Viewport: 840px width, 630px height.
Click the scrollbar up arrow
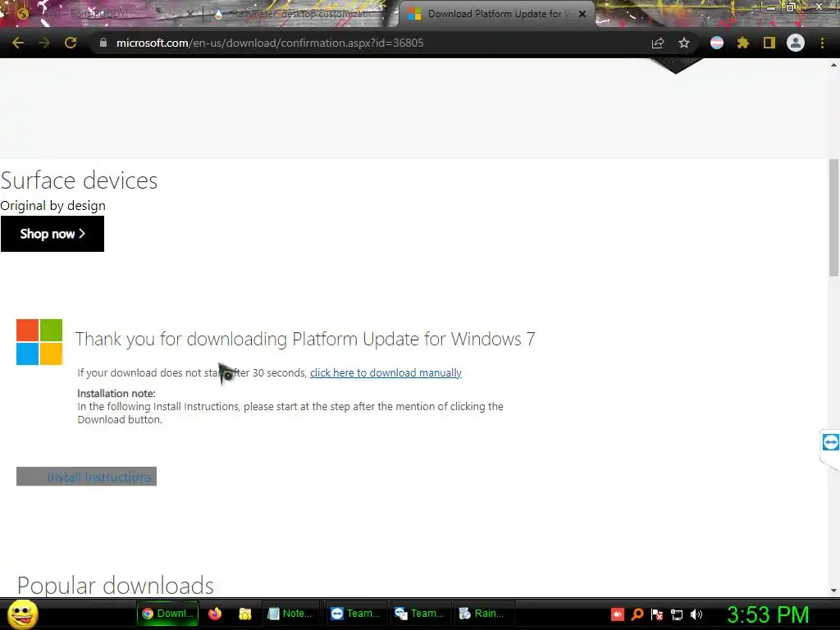coord(833,65)
